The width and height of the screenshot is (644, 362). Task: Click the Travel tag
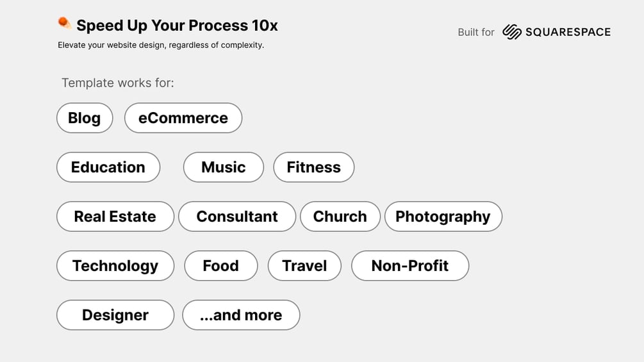(304, 266)
